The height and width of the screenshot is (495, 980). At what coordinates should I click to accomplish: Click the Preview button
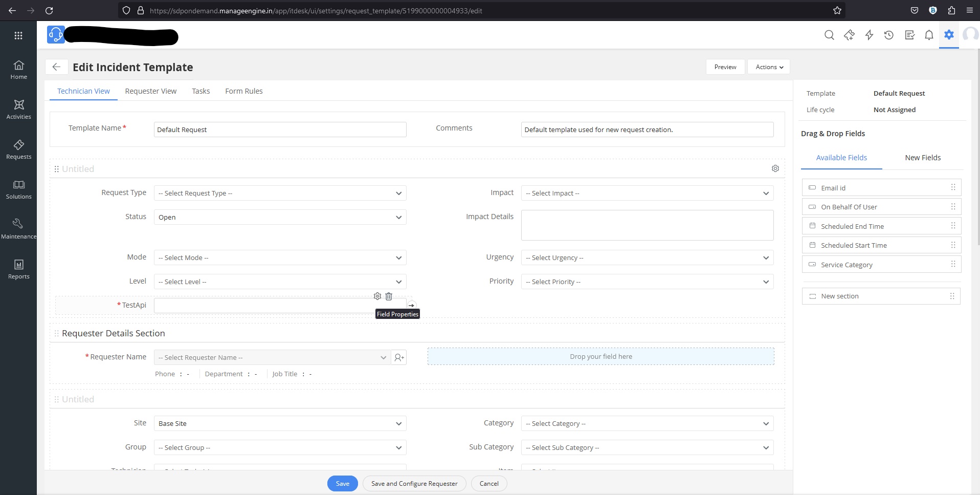tap(725, 67)
